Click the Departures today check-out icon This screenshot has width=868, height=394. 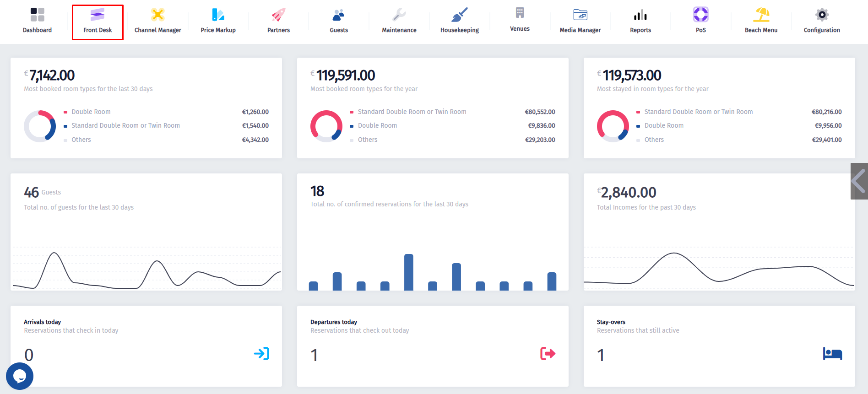coord(548,353)
